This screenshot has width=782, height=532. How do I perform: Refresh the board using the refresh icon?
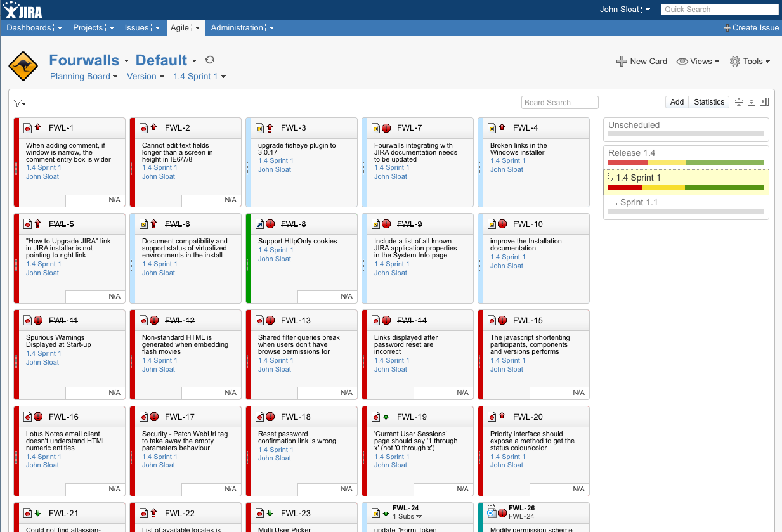click(209, 60)
